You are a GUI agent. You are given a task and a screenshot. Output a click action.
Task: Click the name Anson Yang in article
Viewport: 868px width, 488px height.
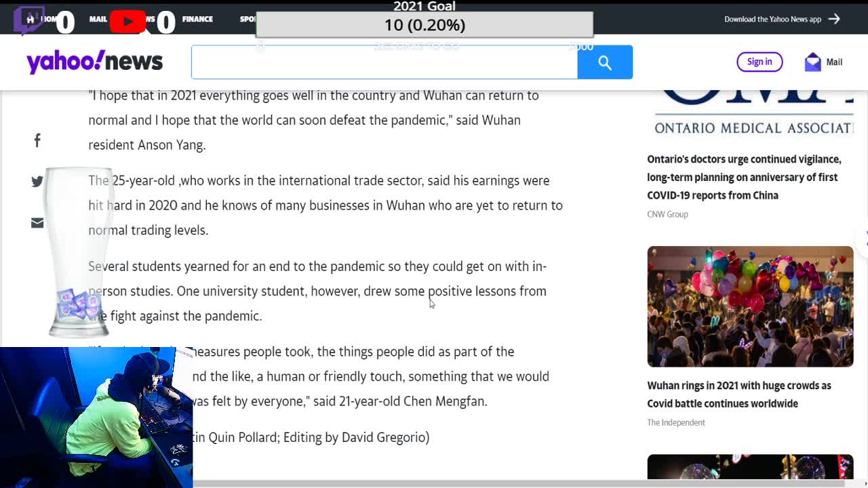[172, 145]
